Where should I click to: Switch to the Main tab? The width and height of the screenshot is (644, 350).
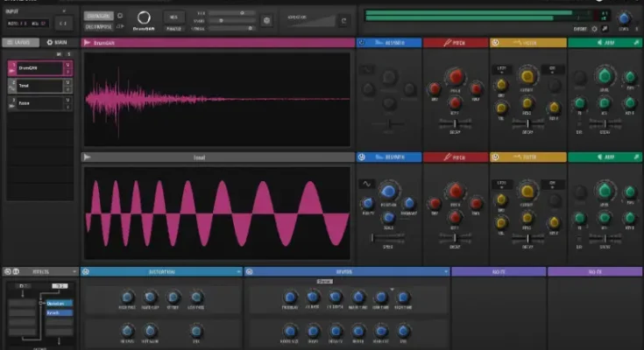click(x=56, y=42)
